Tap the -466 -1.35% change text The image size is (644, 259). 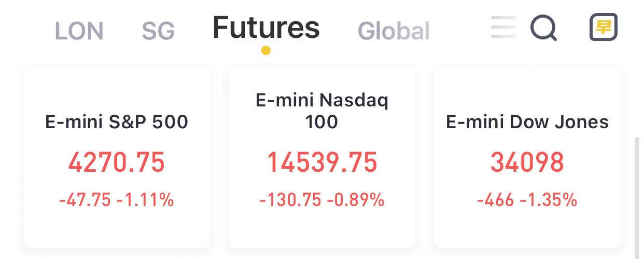[527, 200]
